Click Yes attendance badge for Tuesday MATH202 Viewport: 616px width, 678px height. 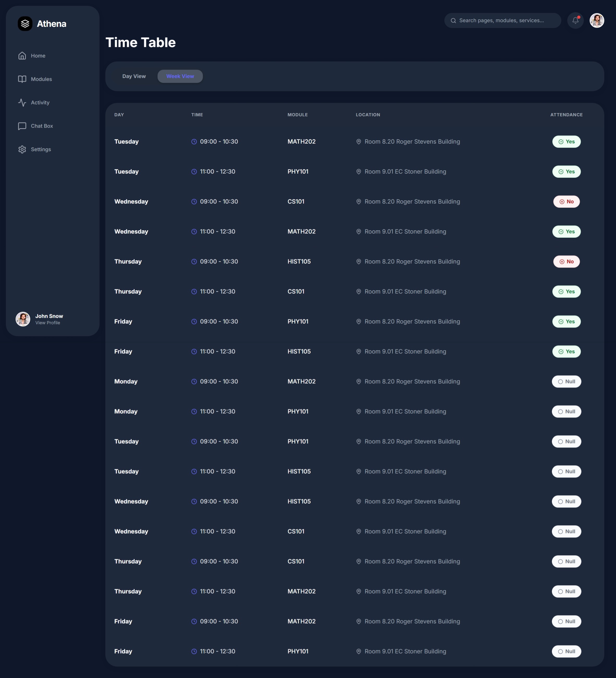point(566,141)
